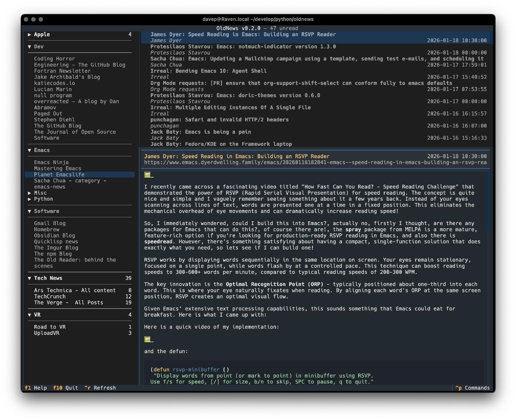Click the image icon at article top
The image size is (516, 420).
click(x=148, y=175)
